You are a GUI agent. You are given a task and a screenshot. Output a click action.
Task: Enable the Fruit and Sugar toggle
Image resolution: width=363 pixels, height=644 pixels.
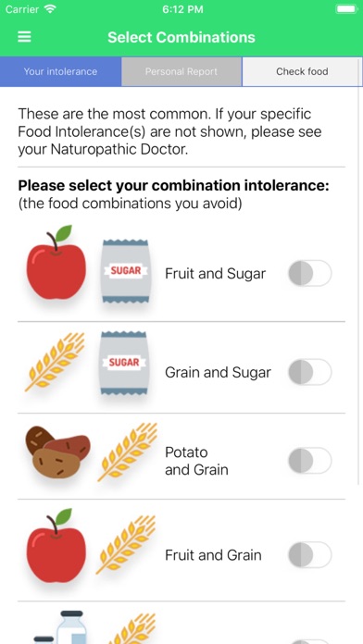(x=309, y=273)
